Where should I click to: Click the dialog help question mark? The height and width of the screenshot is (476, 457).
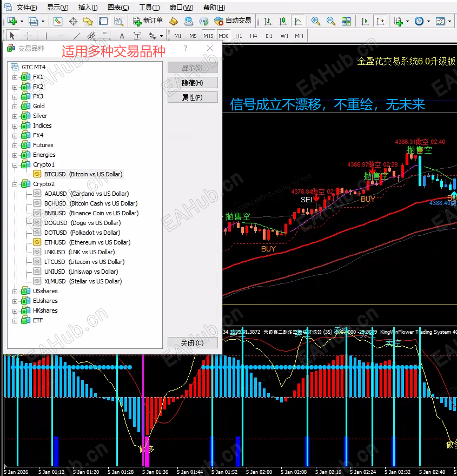186,48
